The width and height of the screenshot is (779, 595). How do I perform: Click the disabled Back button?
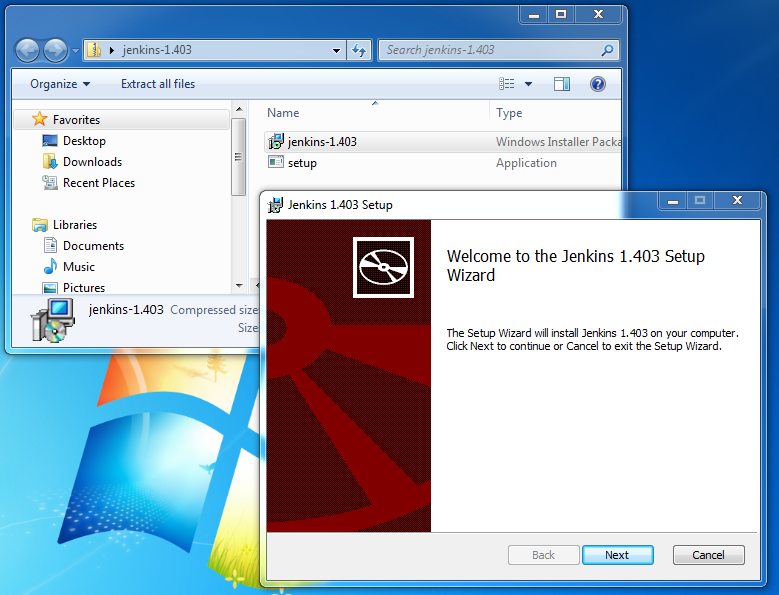pos(544,555)
